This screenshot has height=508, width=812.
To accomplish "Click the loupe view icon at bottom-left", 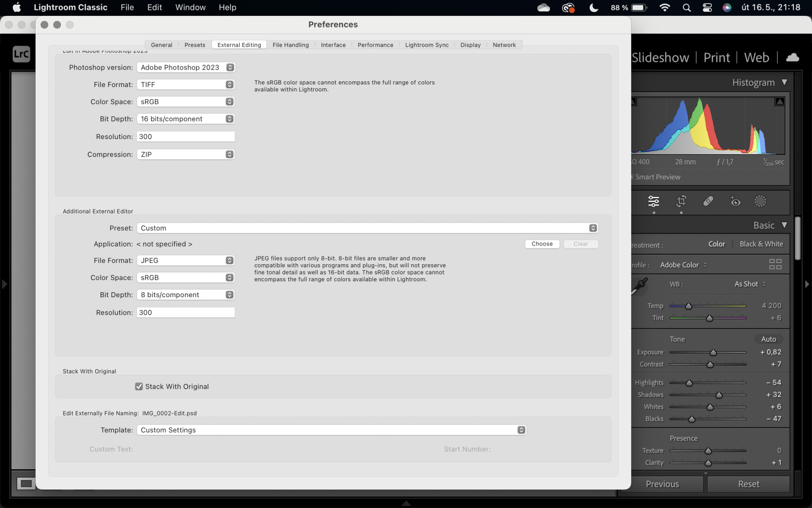I will coord(26,484).
